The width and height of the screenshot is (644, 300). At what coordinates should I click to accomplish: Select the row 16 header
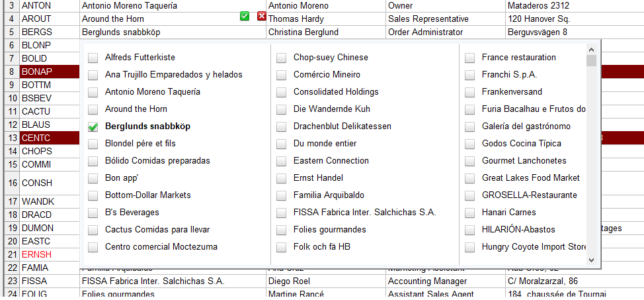tap(12, 183)
